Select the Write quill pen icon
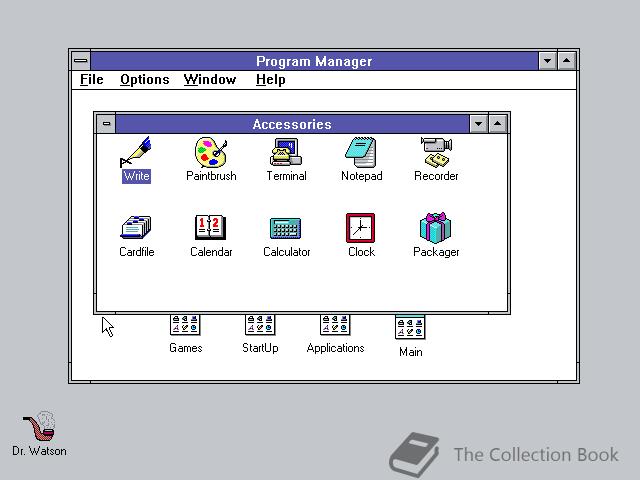This screenshot has width=640, height=480. tap(136, 152)
